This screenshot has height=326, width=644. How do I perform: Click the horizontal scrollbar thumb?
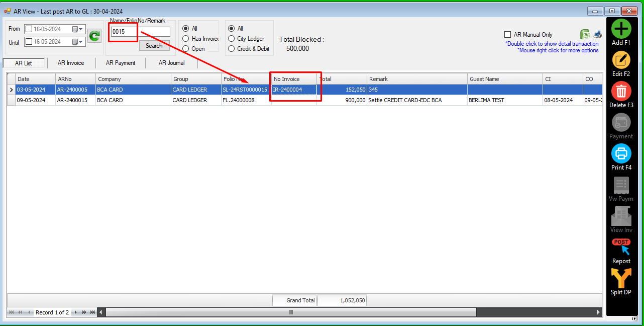[x=291, y=312]
